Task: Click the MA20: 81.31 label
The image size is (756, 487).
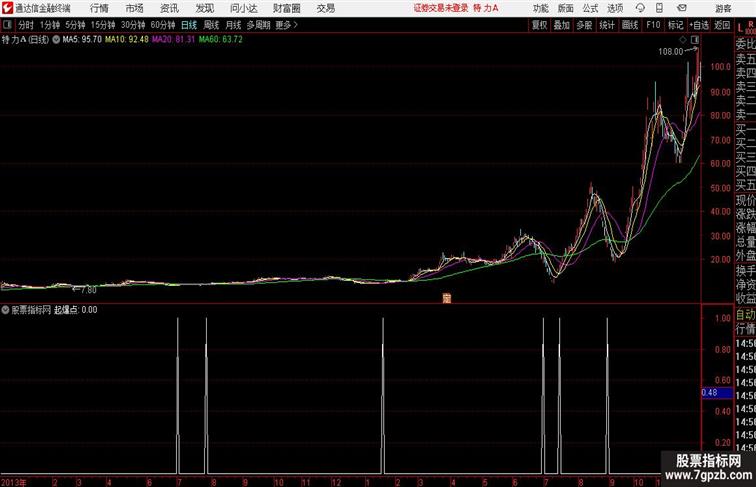Action: 174,40
